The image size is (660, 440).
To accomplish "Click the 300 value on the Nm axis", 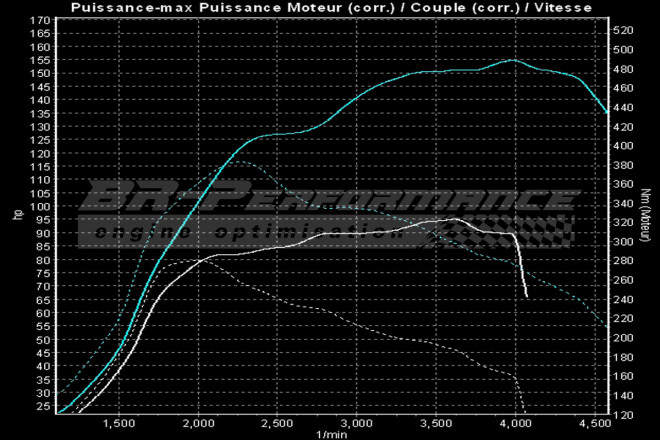I will 622,241.
